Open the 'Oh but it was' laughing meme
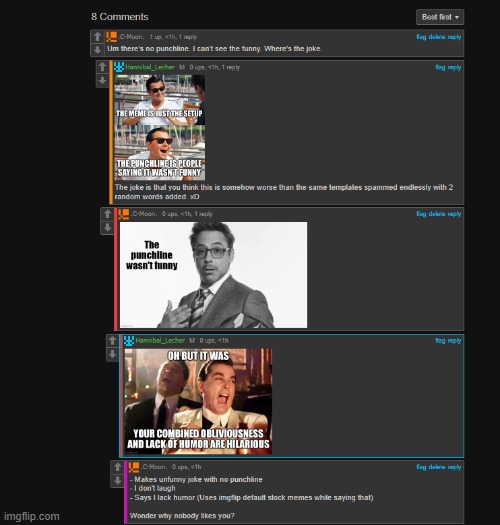The width and height of the screenshot is (500, 525). click(x=198, y=401)
